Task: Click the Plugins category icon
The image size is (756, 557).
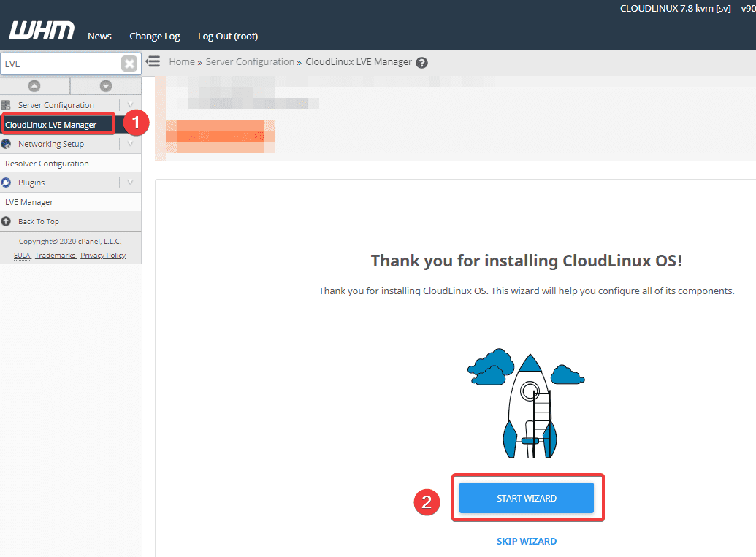Action: point(7,183)
